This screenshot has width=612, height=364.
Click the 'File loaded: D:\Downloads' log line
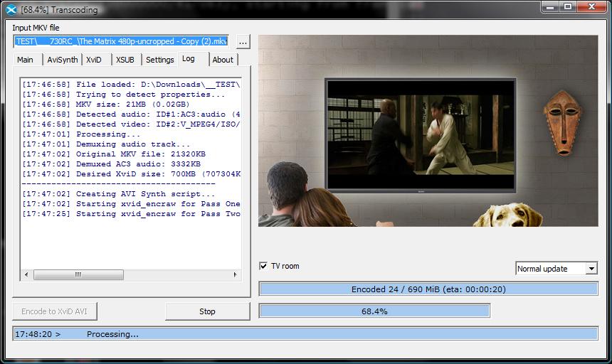click(131, 84)
